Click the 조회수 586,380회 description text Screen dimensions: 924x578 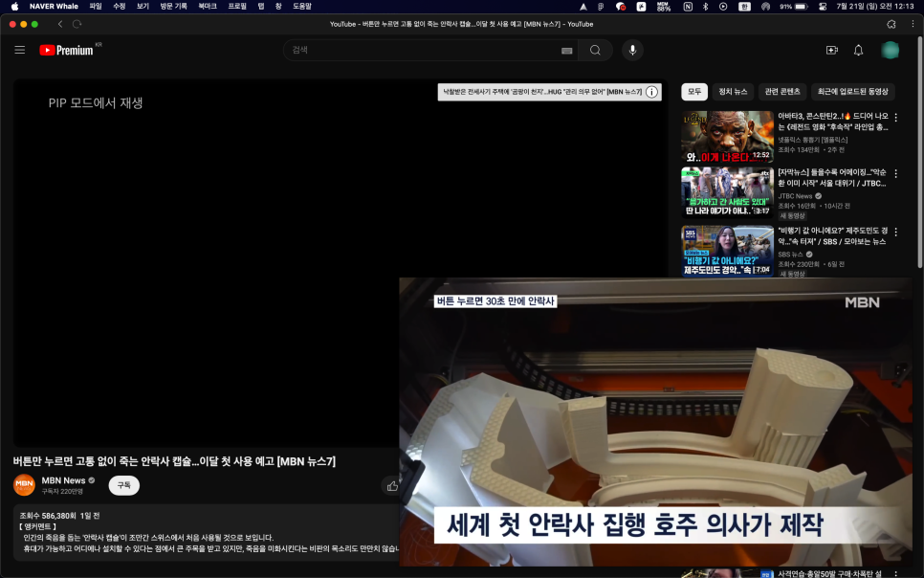click(x=47, y=516)
